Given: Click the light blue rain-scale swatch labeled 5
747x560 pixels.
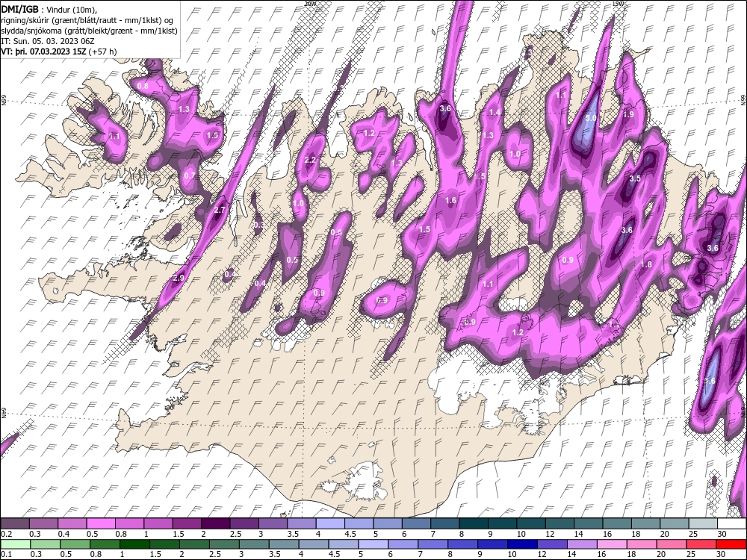Looking at the screenshot, I should pos(373,544).
